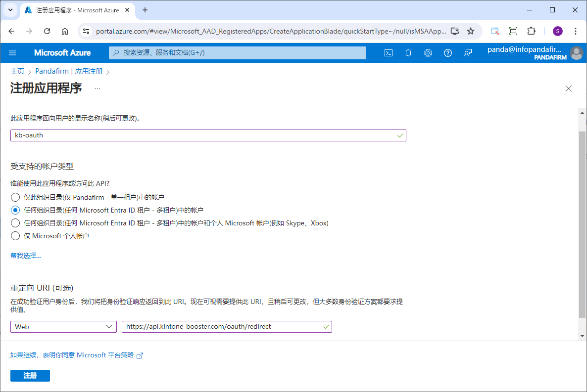Viewport: 587px width, 392px height.
Task: Open the Azure portal hamburger menu
Action: point(13,53)
